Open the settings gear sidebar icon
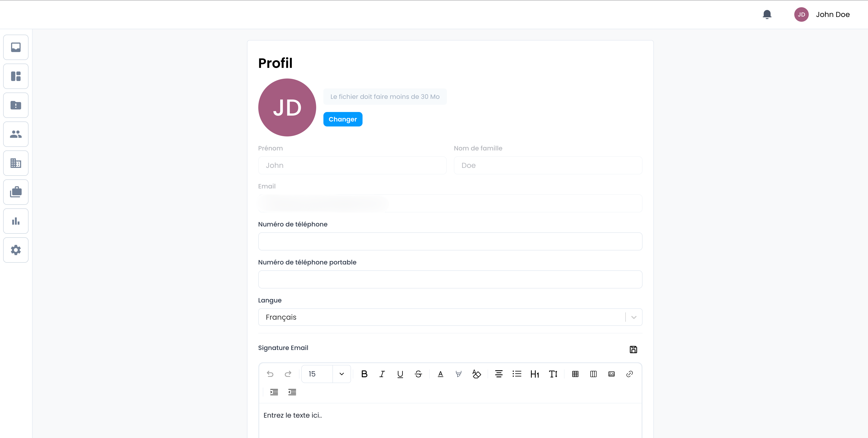Screen dimensions: 868x438 [x=16, y=250]
